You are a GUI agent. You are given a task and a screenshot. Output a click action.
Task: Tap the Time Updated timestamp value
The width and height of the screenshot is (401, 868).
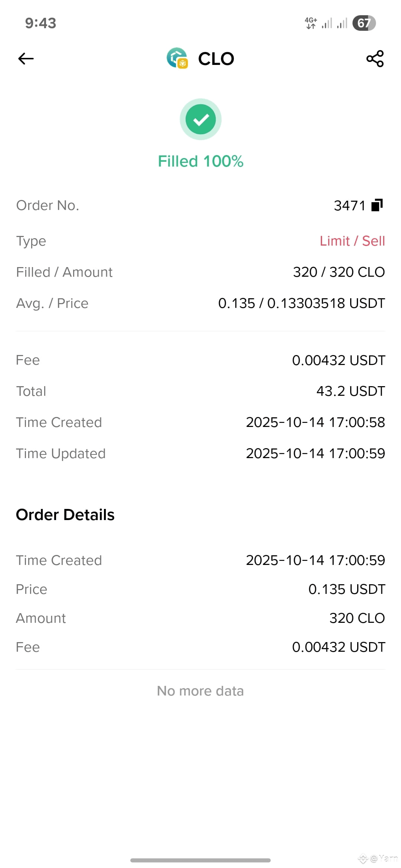[316, 453]
